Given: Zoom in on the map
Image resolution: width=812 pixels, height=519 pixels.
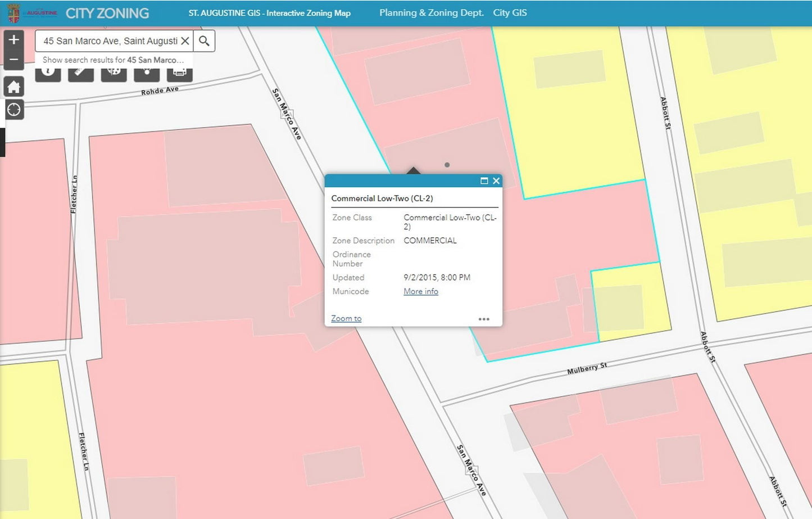Looking at the screenshot, I should (x=14, y=40).
